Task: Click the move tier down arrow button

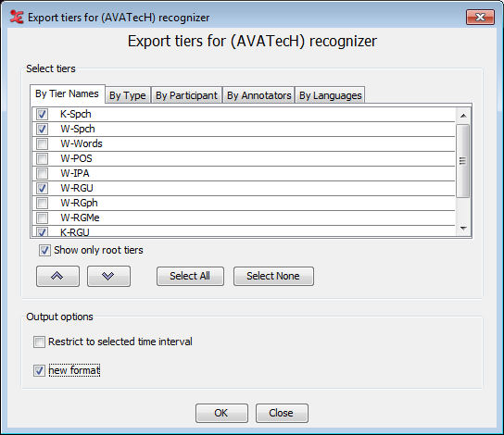Action: pos(108,276)
